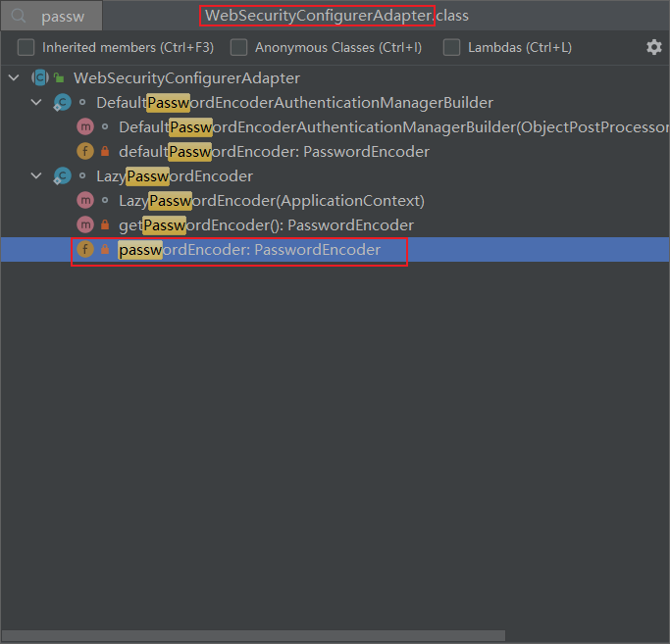The image size is (670, 644).
Task: Select getPasswordEncoder(): PasswordEncoder method
Action: (x=335, y=224)
